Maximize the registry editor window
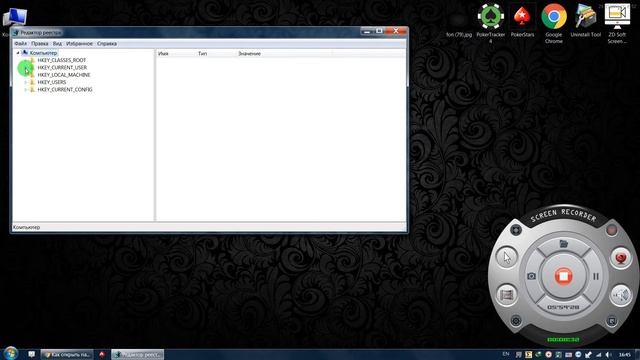This screenshot has height=360, width=640. coord(379,31)
